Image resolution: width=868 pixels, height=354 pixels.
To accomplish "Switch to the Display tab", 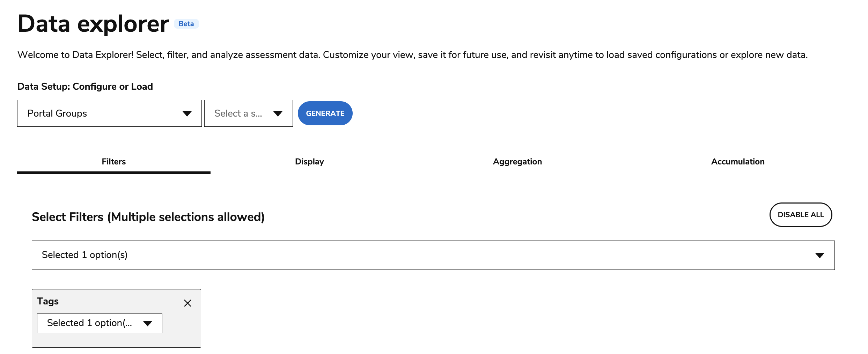I will pyautogui.click(x=309, y=162).
